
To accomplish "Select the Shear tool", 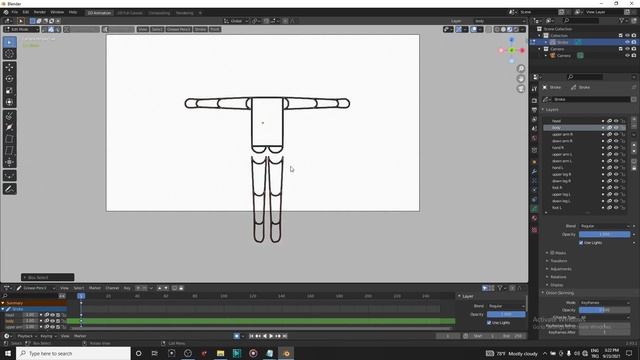I will [x=10, y=151].
